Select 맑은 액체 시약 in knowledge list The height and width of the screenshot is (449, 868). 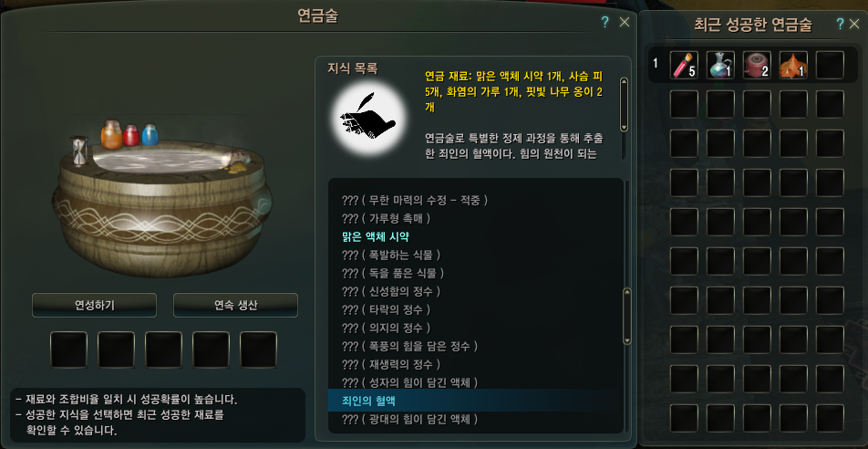pos(376,236)
